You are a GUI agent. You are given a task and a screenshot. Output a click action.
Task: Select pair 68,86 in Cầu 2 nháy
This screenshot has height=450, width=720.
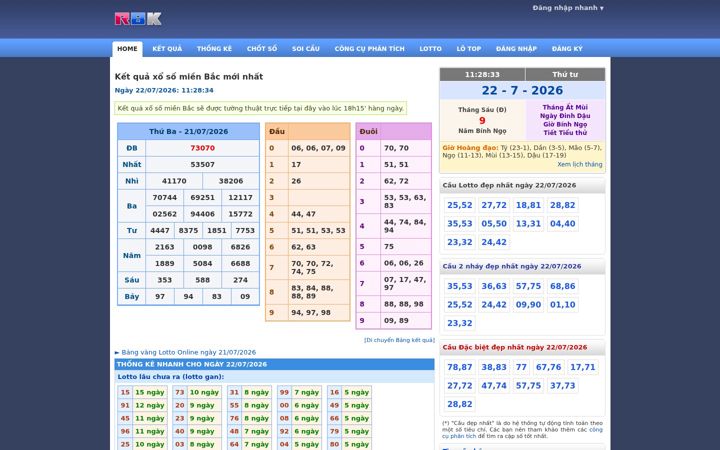pos(562,286)
